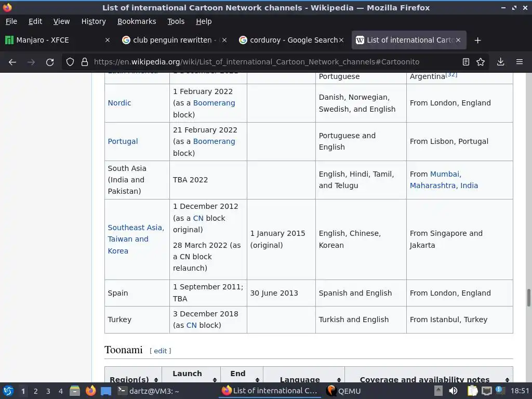This screenshot has width=532, height=399.
Task: Grab the page vertical scrollbar thumb
Action: point(528,298)
